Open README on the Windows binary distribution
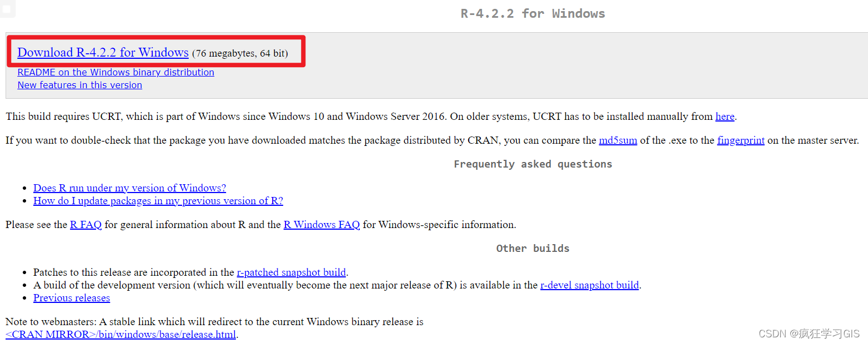This screenshot has width=868, height=344. [x=116, y=73]
